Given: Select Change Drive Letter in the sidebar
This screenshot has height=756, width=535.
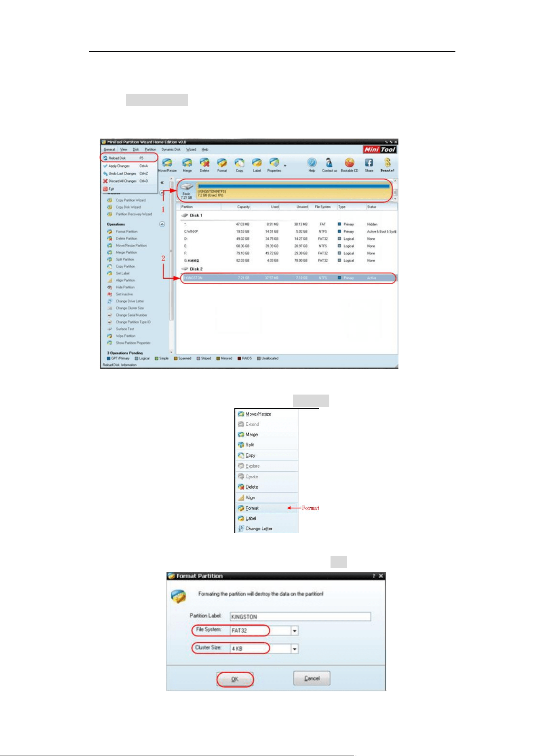Looking at the screenshot, I should click(x=125, y=301).
